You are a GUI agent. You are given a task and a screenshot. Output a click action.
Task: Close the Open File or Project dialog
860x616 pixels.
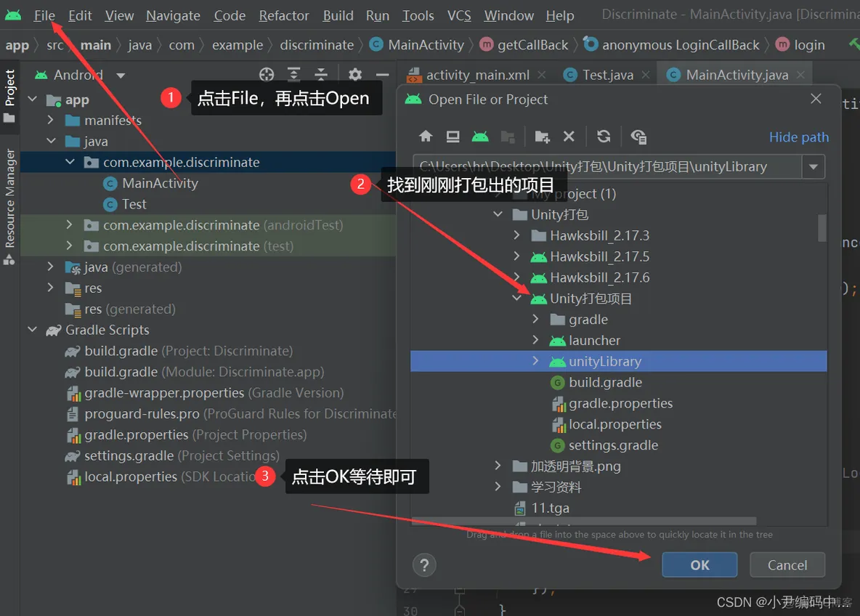tap(816, 99)
